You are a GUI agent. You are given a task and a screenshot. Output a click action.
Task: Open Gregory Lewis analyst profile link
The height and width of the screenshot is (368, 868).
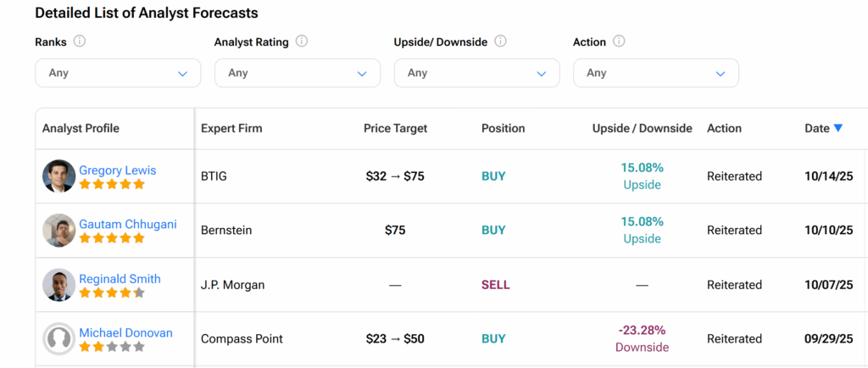coord(118,170)
